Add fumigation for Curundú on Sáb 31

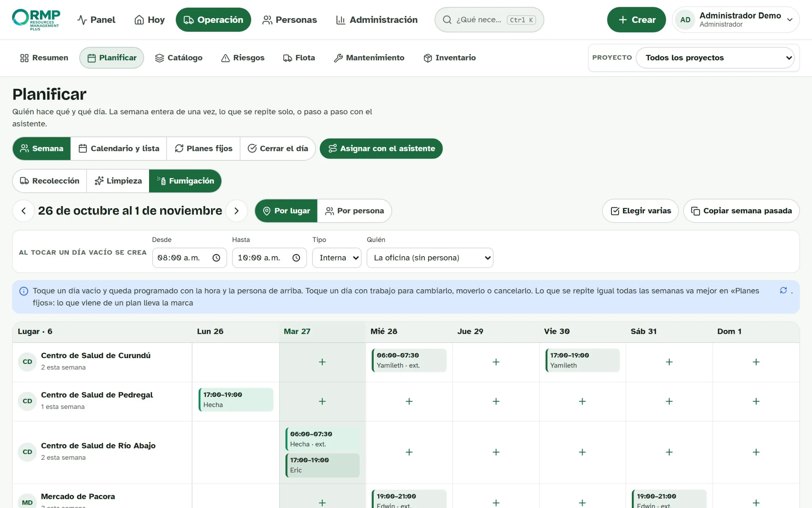pyautogui.click(x=669, y=362)
